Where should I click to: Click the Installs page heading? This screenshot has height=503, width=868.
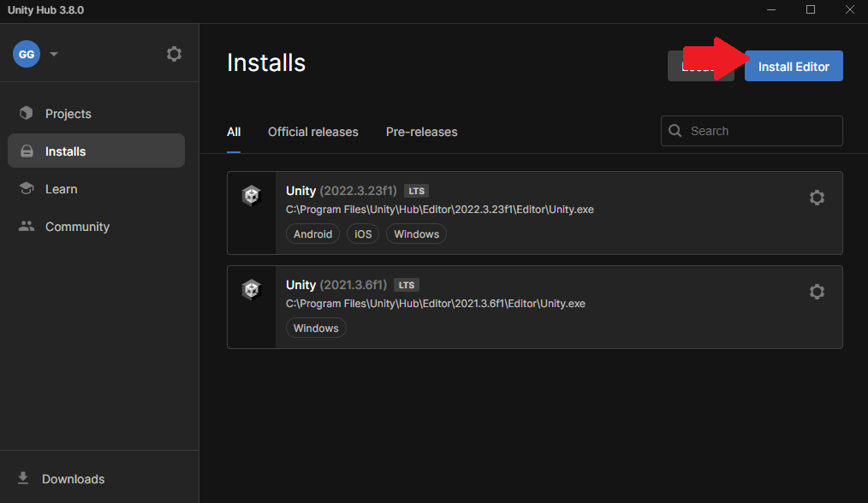pyautogui.click(x=266, y=62)
